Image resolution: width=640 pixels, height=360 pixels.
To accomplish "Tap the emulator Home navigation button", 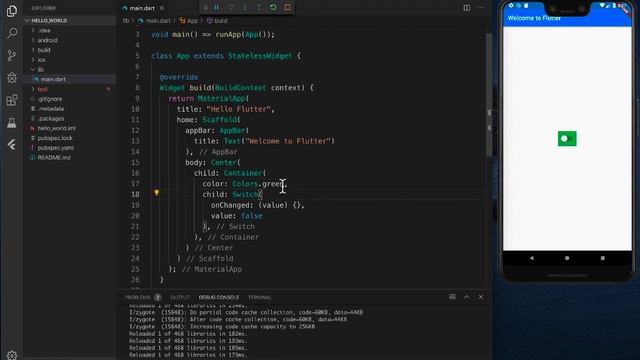I will point(567,258).
